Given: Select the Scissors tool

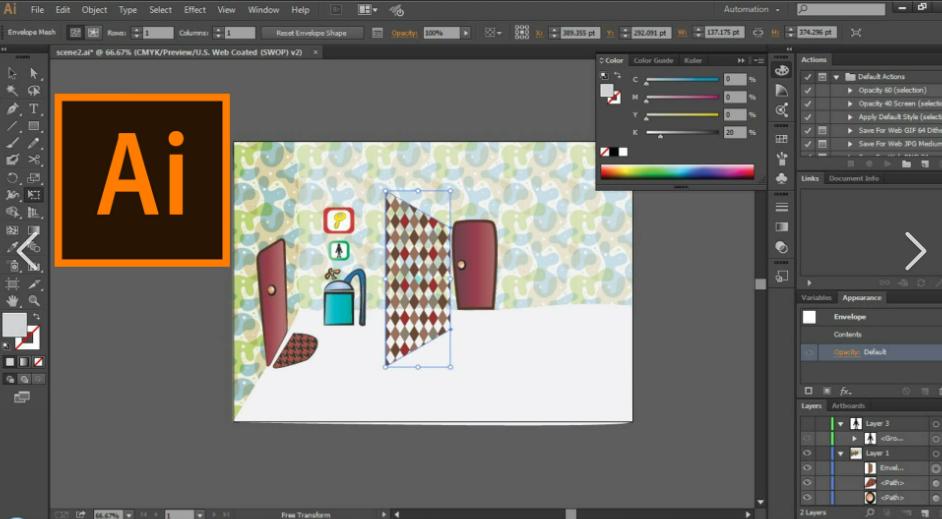Looking at the screenshot, I should pyautogui.click(x=34, y=159).
